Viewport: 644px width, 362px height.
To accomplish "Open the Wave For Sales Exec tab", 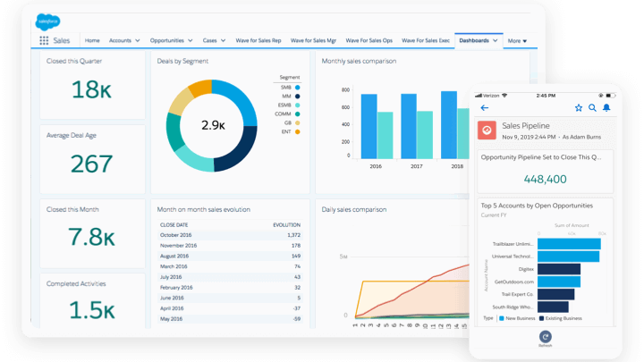I will pos(425,40).
